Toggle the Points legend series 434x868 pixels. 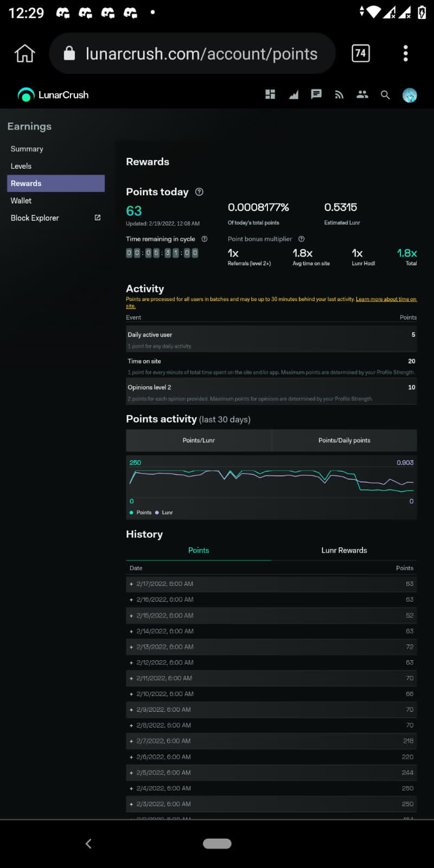(141, 512)
